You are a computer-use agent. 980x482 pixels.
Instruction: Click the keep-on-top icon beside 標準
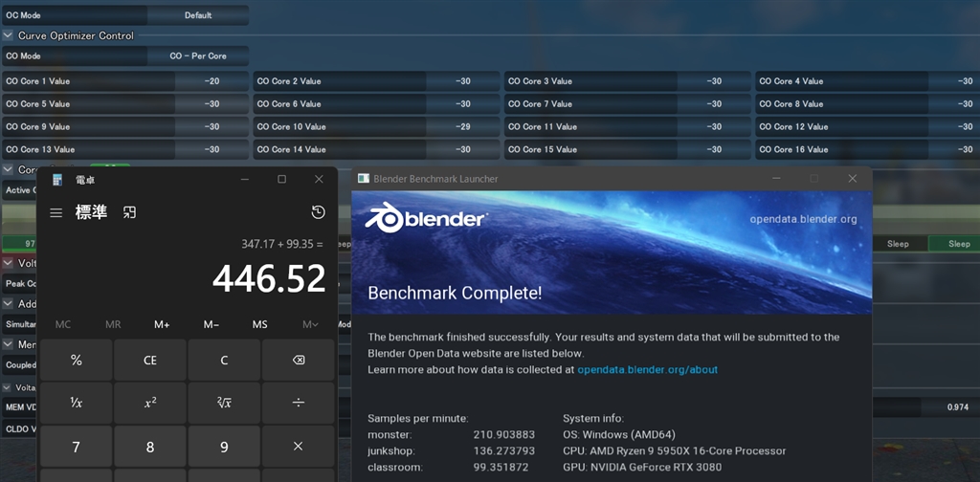coord(129,212)
